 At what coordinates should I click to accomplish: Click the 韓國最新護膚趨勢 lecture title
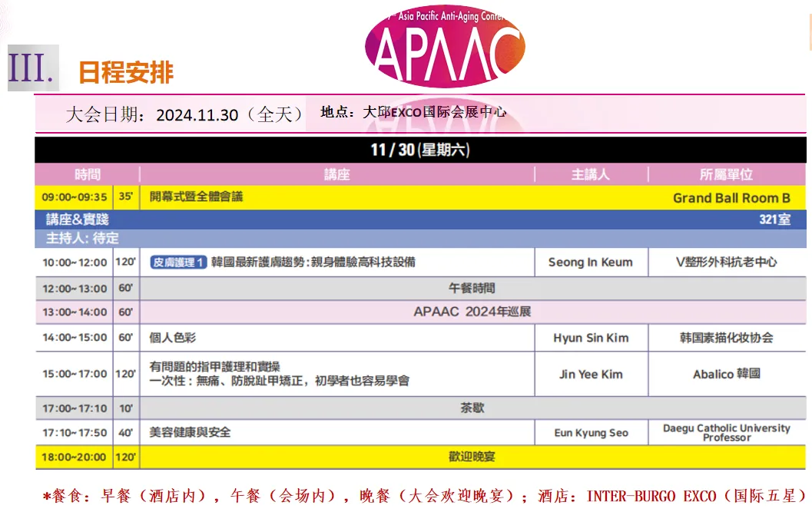(x=313, y=262)
